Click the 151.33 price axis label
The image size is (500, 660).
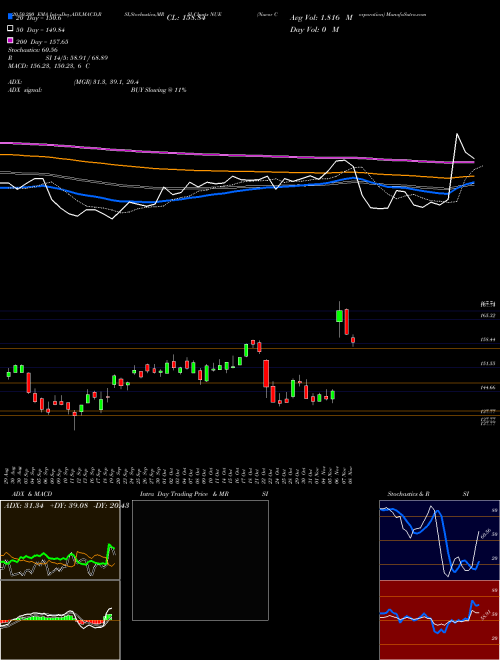pyautogui.click(x=488, y=363)
